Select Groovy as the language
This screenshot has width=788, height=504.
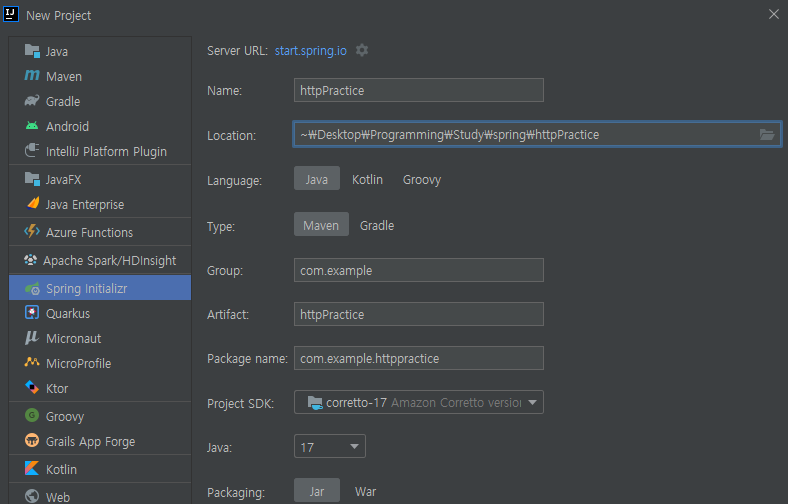[x=422, y=180]
